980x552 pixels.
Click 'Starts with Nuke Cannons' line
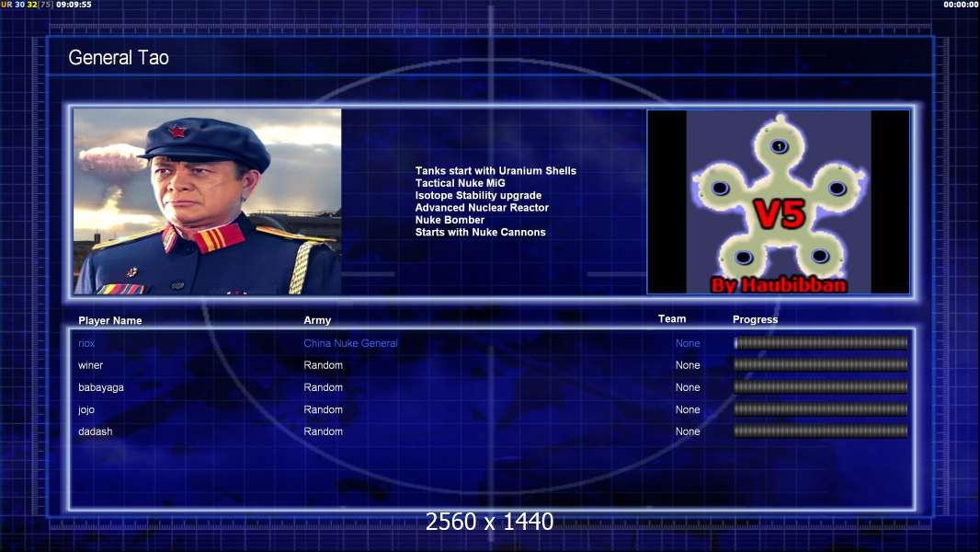480,232
